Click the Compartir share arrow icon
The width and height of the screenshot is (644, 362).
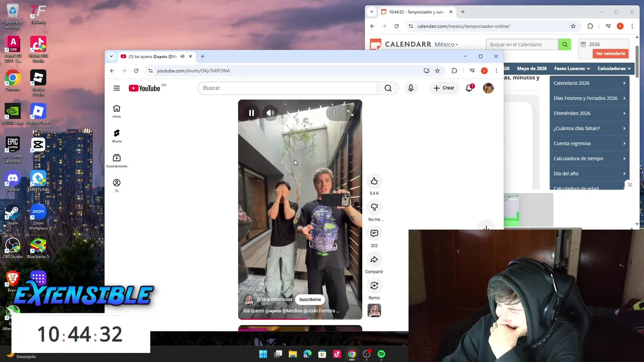point(374,259)
